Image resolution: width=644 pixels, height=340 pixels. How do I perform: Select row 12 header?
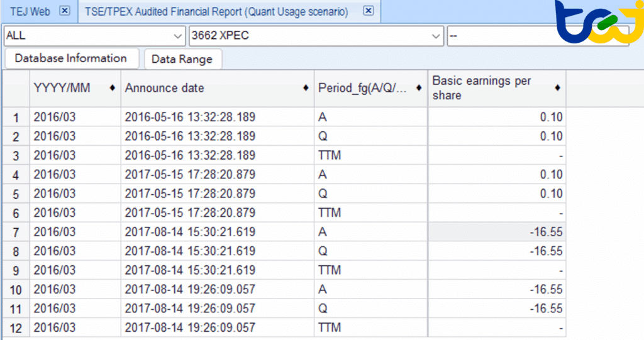16,327
